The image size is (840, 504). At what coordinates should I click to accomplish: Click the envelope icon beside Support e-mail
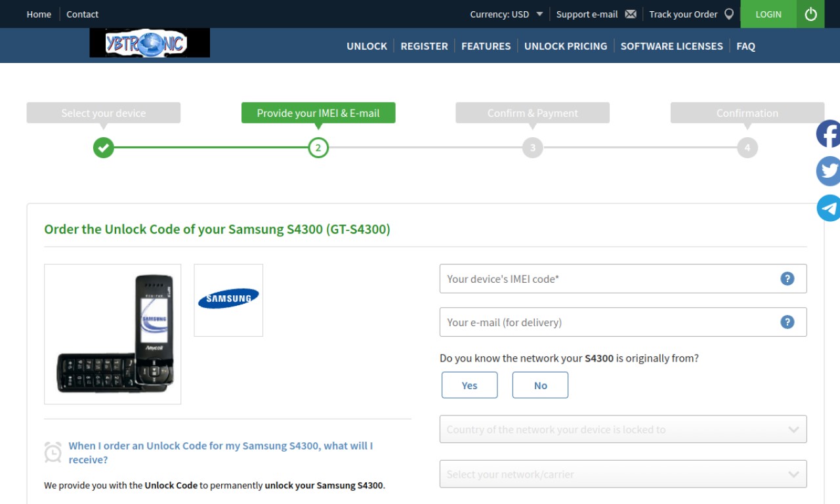[631, 14]
